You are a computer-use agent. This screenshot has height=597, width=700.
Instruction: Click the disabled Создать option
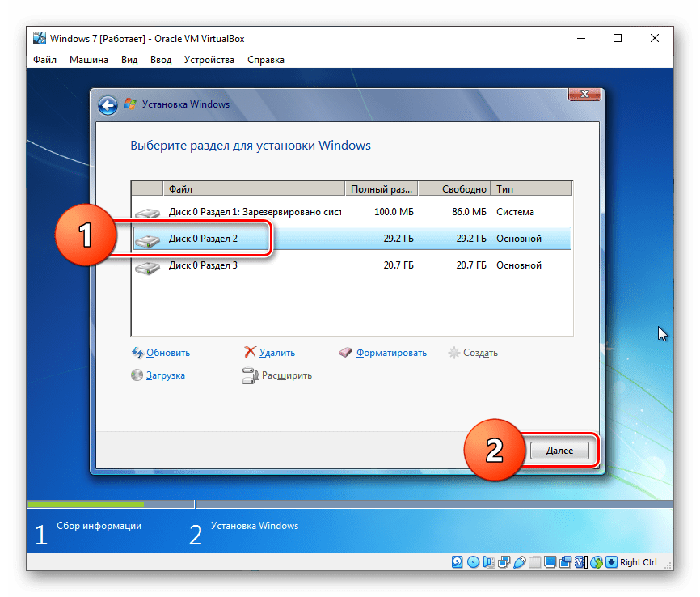(x=480, y=353)
